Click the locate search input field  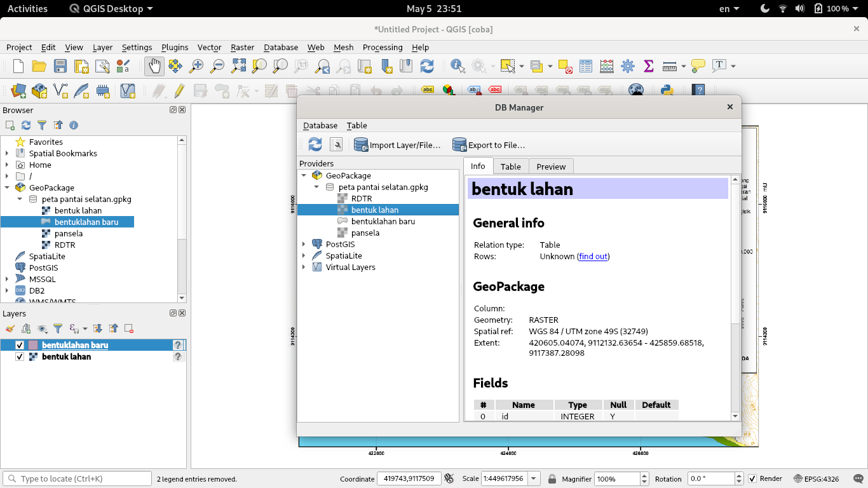(76, 478)
